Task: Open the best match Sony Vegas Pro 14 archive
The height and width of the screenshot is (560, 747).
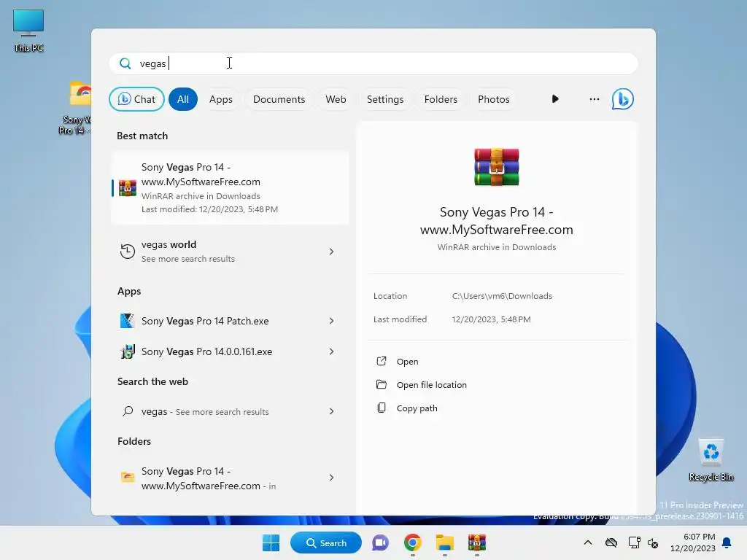Action: pyautogui.click(x=230, y=187)
